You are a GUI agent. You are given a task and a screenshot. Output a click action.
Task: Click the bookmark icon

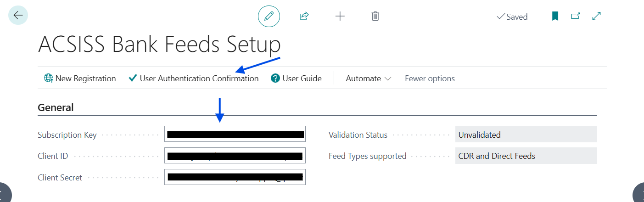[555, 17]
